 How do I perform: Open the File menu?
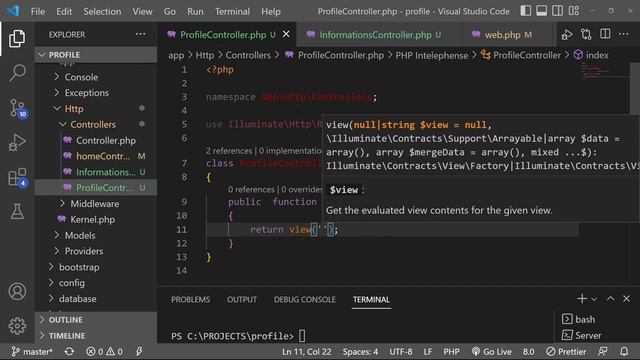(38, 11)
